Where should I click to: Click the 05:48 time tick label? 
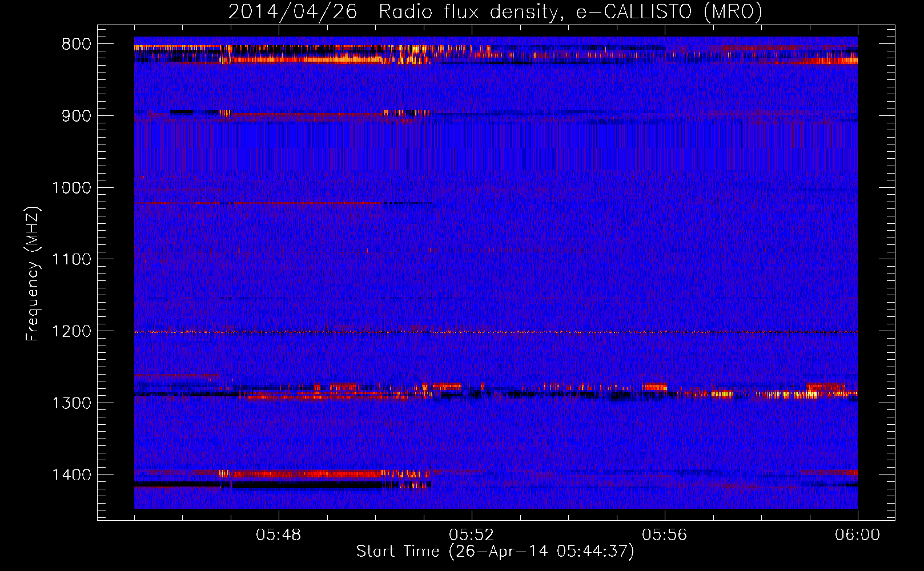tap(279, 535)
